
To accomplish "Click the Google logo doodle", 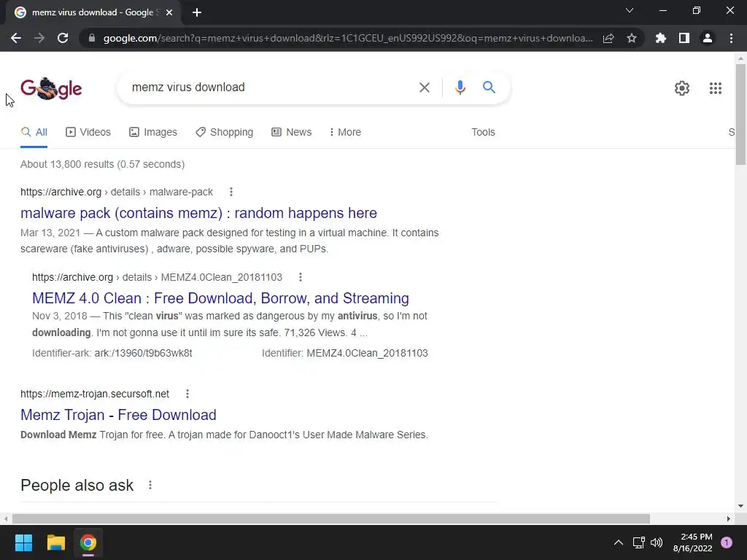I will coord(51,88).
